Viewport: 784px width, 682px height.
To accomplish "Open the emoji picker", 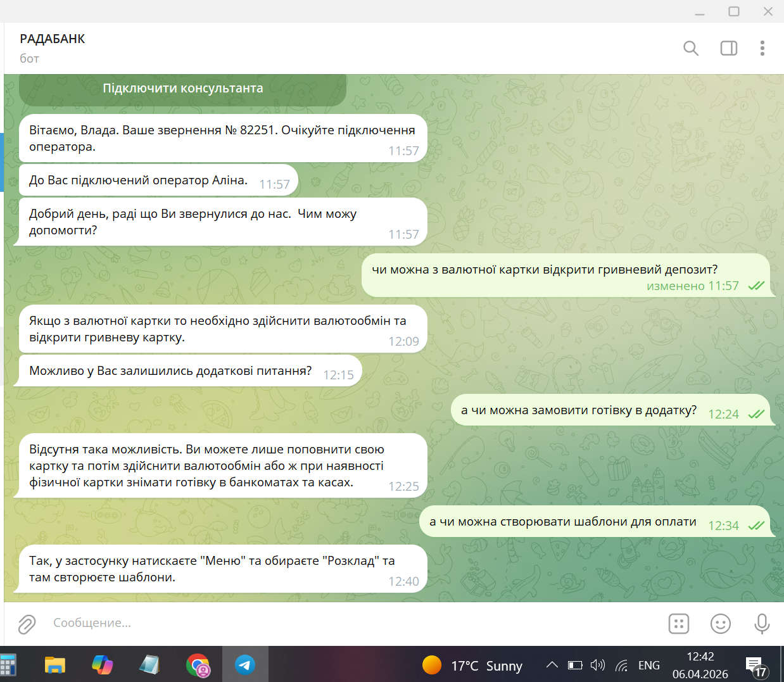I will [721, 624].
